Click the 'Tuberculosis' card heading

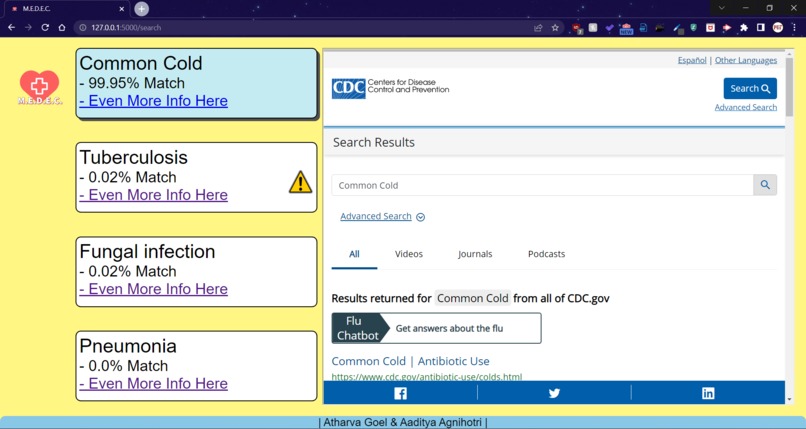134,157
